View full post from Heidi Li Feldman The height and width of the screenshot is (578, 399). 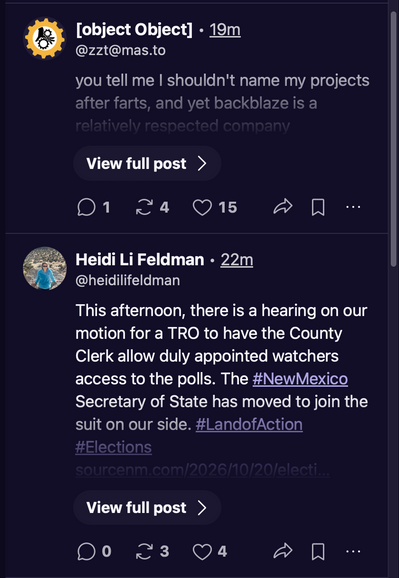147,508
